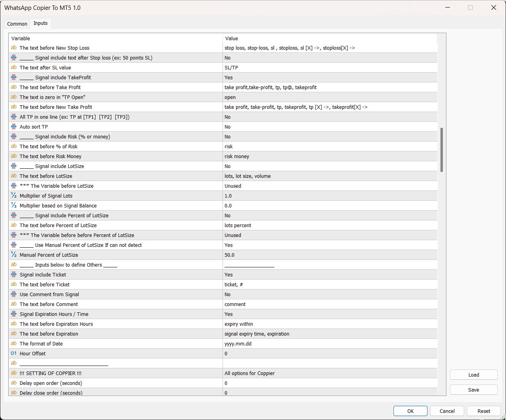Click the Variable column header

(x=116, y=38)
